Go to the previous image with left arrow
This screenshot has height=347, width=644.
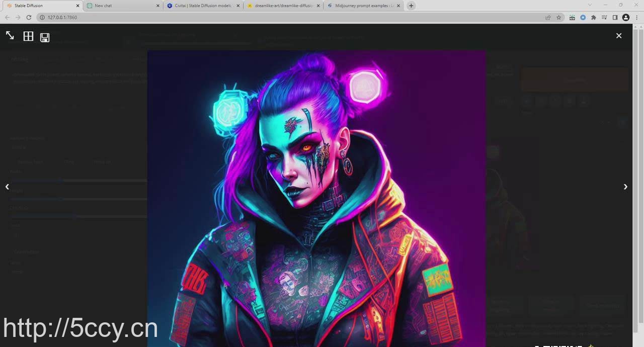7,187
